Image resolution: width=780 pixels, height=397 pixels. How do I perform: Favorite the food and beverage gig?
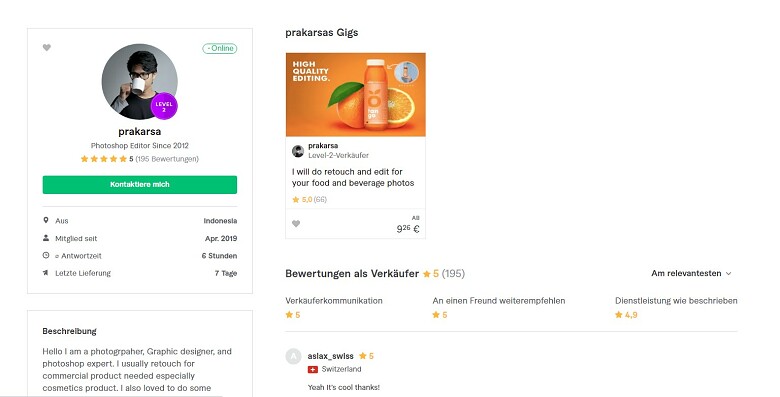click(x=296, y=224)
